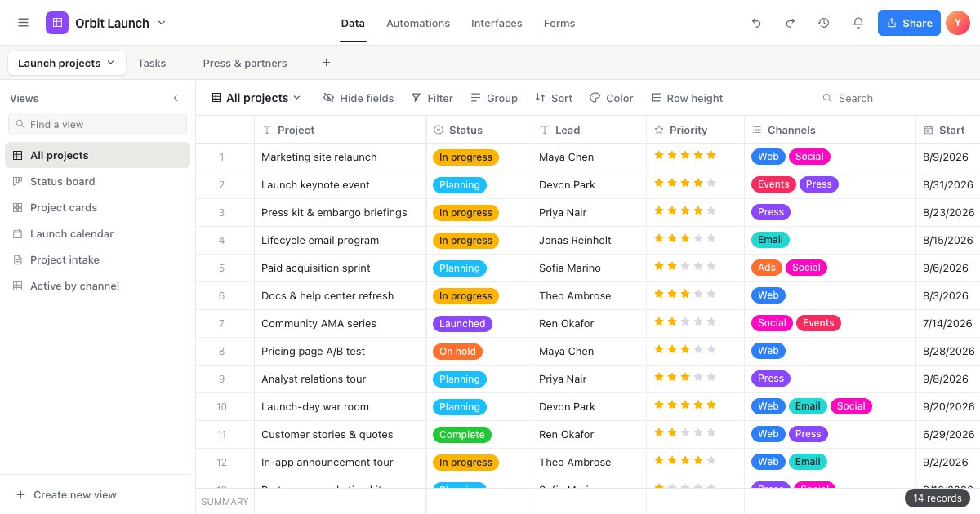
Task: Select the In-app announcement tour cell
Action: click(341, 462)
